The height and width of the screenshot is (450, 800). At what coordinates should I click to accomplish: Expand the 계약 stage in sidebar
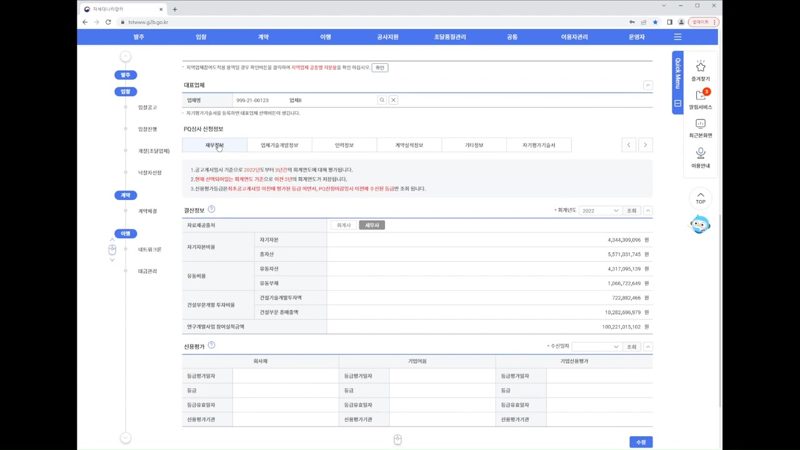tap(126, 195)
